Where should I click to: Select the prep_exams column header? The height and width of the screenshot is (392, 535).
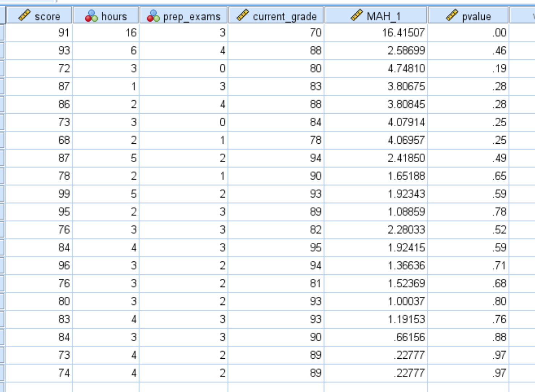(184, 16)
